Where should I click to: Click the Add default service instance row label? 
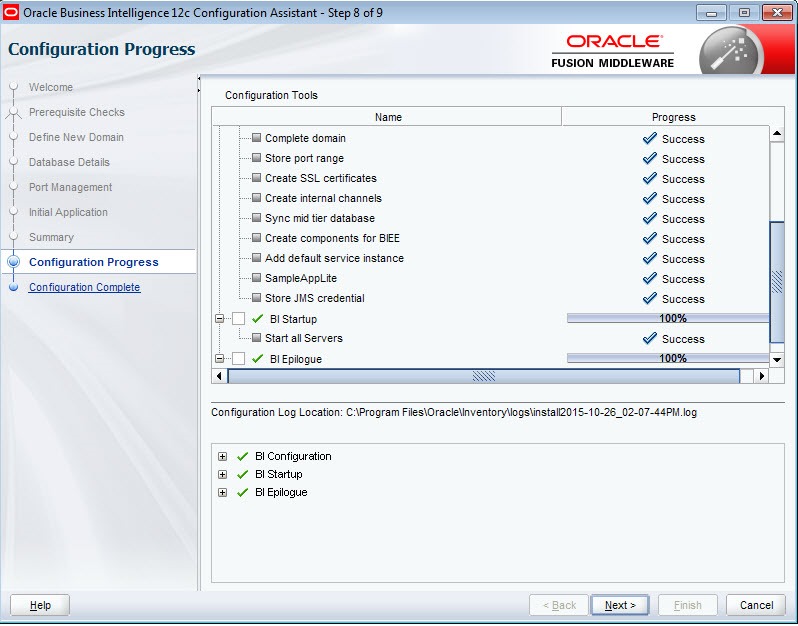pyautogui.click(x=334, y=258)
